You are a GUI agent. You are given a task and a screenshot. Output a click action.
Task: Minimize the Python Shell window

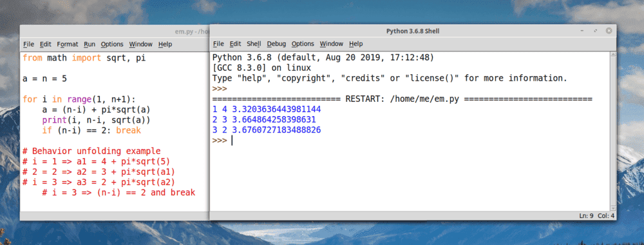pyautogui.click(x=583, y=31)
